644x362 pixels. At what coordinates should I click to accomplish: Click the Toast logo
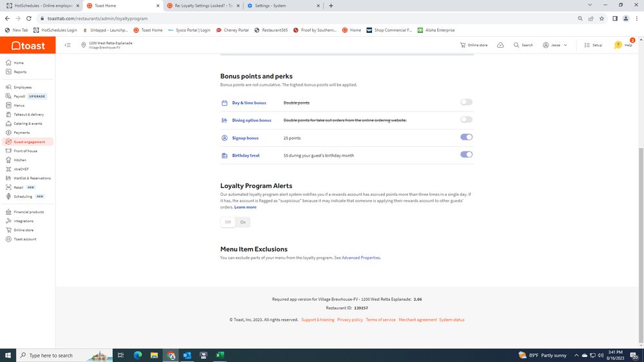pyautogui.click(x=28, y=46)
